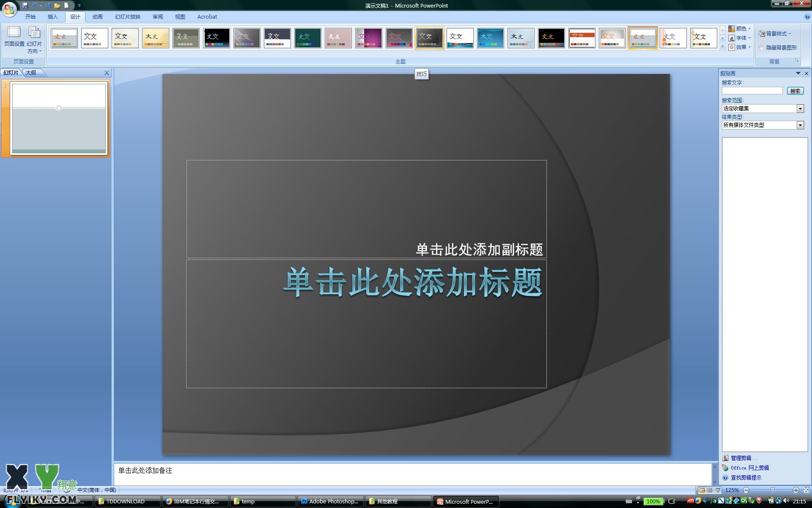Toggle the 隐藏背景图形 checkbox

761,48
